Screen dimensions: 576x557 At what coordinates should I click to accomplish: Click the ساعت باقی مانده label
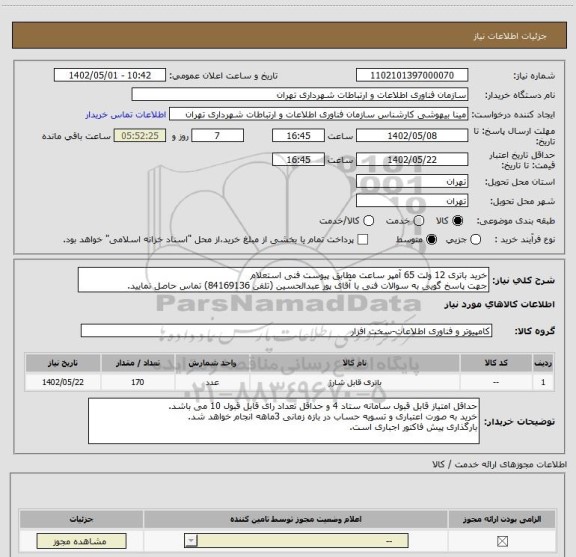76,136
